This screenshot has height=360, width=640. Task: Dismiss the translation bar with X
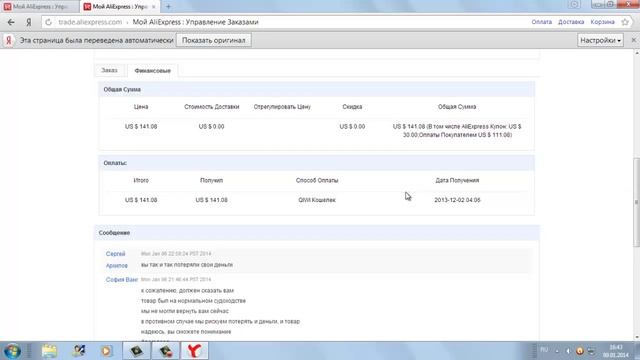(633, 40)
